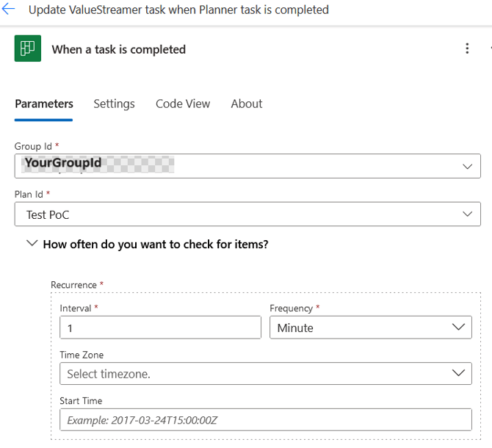This screenshot has width=492, height=448.
Task: Click the flow title 'Update ValueStreamer task' text
Action: [x=178, y=10]
